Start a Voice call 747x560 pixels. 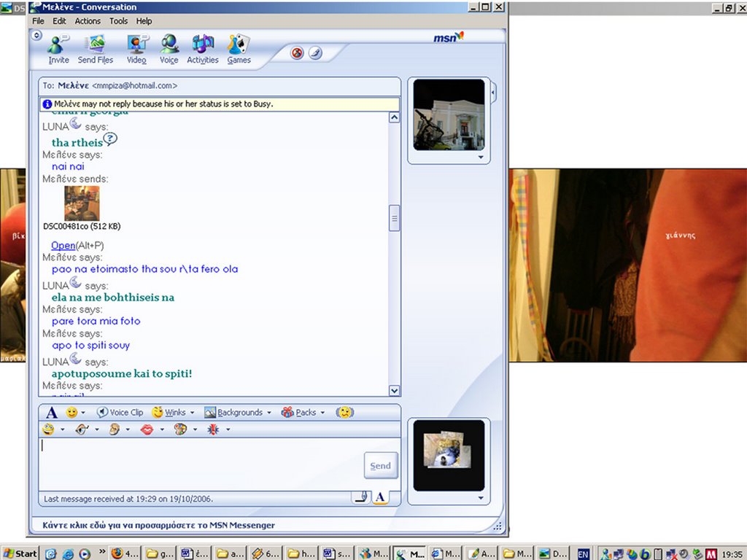(169, 50)
